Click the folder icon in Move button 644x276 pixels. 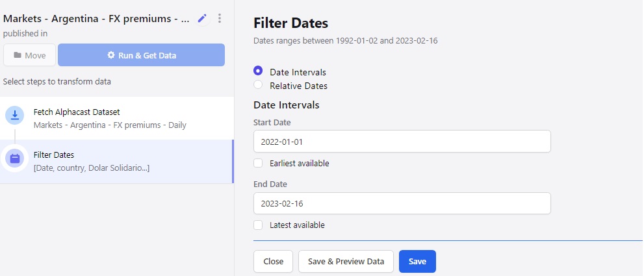click(18, 55)
